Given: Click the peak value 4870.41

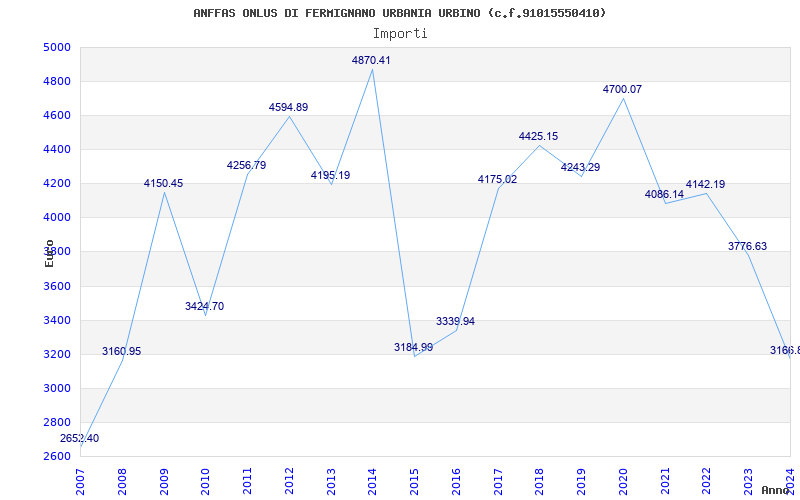Looking at the screenshot, I should tap(371, 60).
